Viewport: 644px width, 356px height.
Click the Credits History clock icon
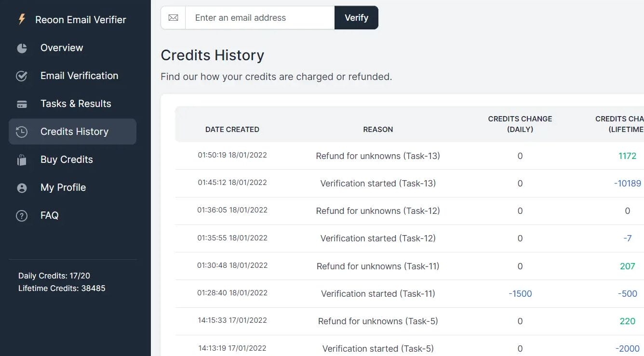tap(22, 132)
